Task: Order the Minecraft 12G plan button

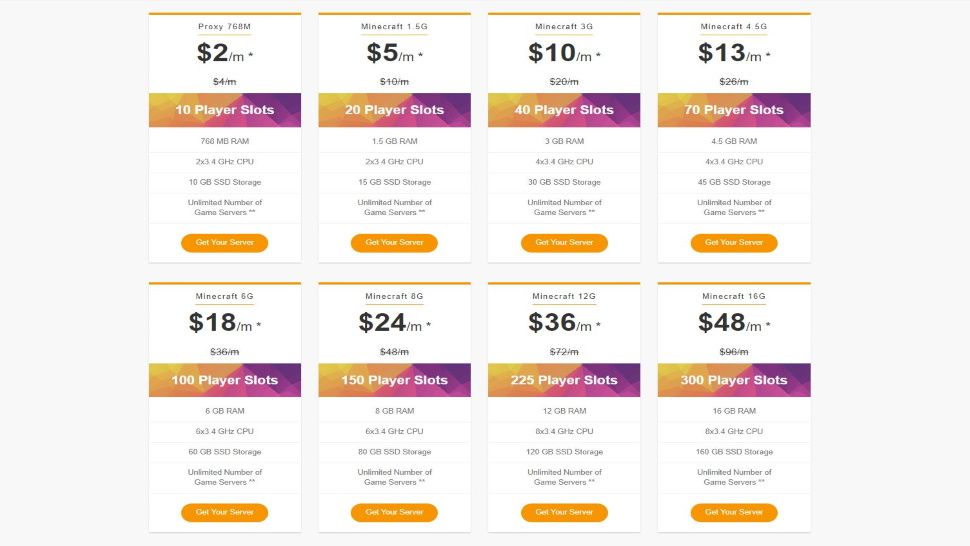Action: [564, 512]
